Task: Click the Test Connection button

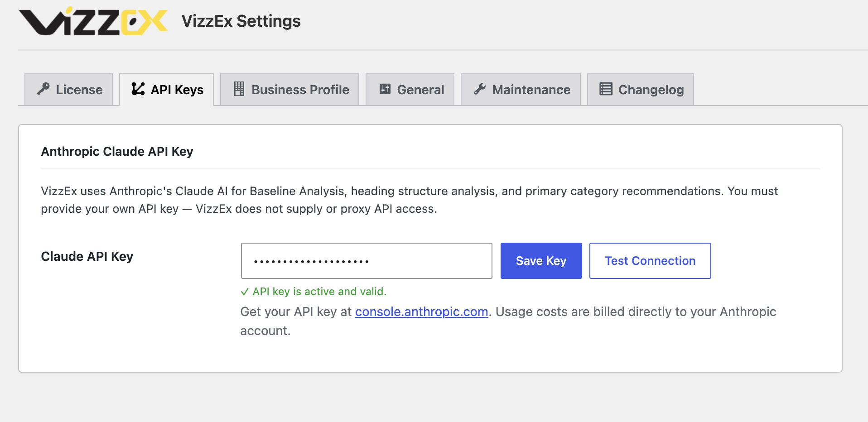Action: (650, 261)
